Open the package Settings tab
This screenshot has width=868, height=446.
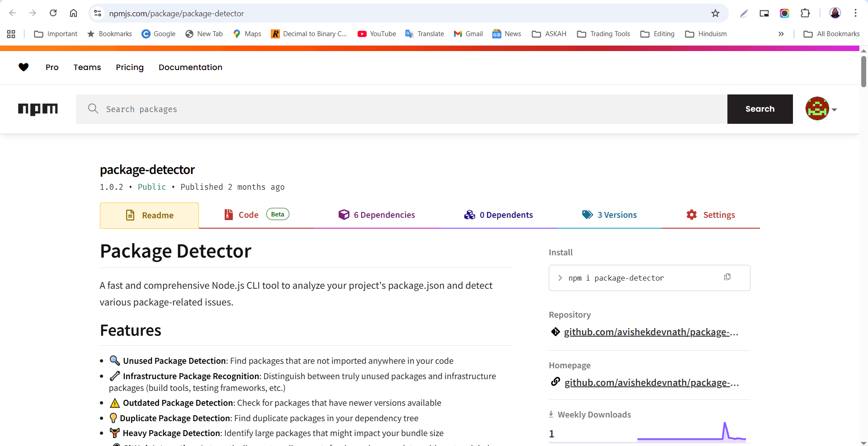point(711,215)
